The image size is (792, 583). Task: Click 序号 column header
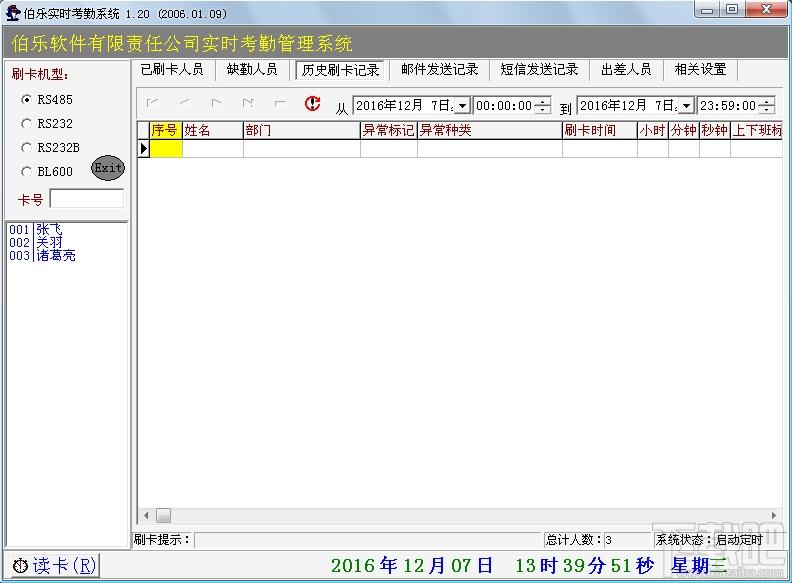pos(166,130)
